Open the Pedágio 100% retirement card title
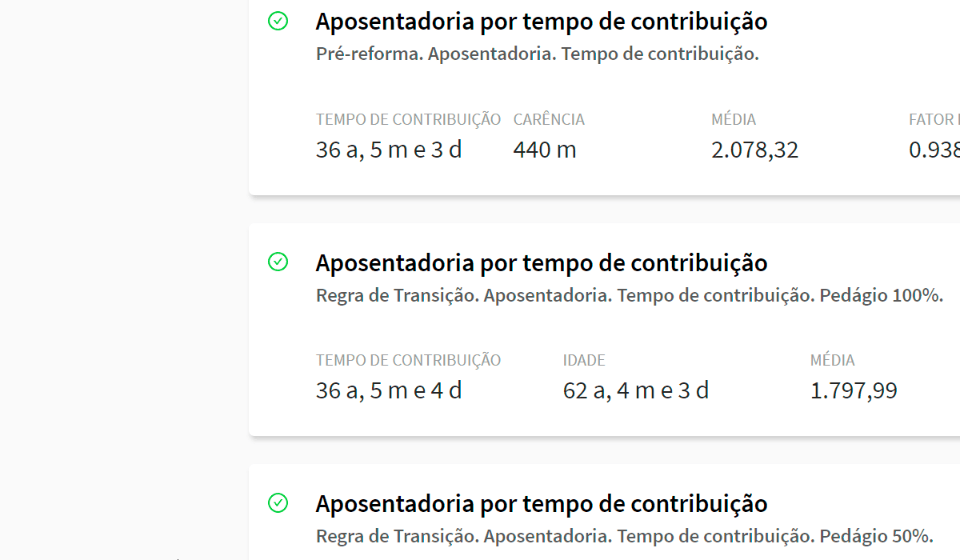 coord(542,262)
